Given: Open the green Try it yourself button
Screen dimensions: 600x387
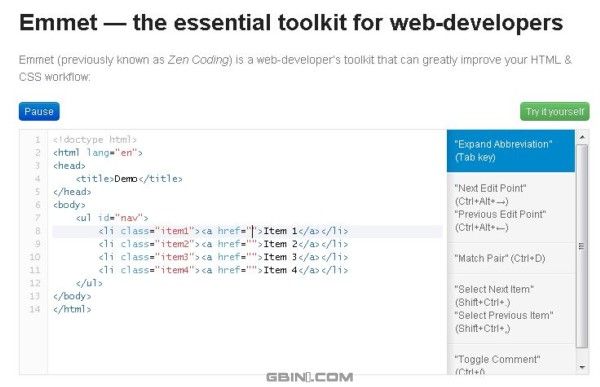Looking at the screenshot, I should click(x=554, y=111).
